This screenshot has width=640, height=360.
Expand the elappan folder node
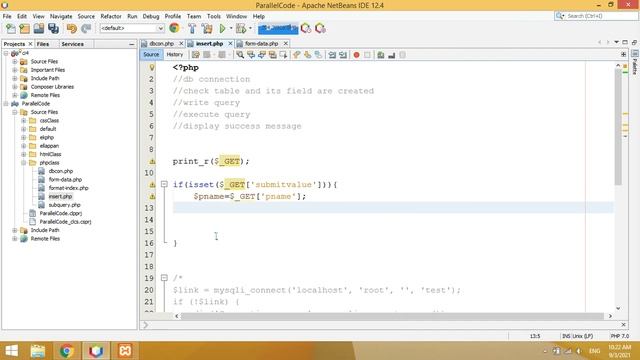coord(24,146)
